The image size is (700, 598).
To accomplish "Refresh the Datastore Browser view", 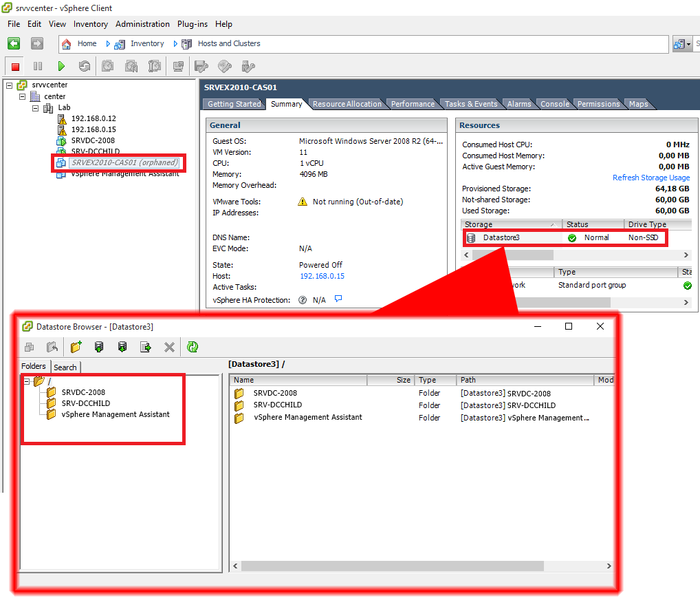I will pyautogui.click(x=193, y=347).
